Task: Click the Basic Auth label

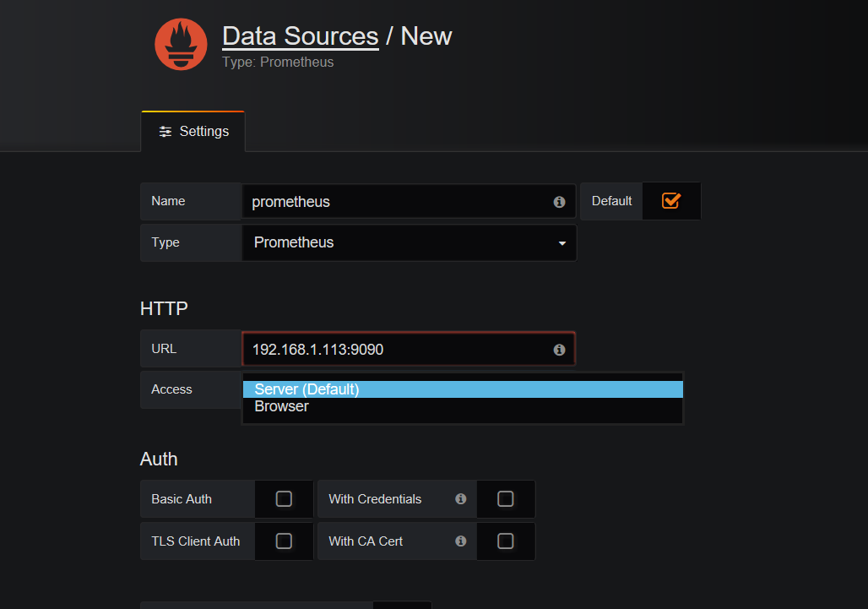Action: [182, 499]
